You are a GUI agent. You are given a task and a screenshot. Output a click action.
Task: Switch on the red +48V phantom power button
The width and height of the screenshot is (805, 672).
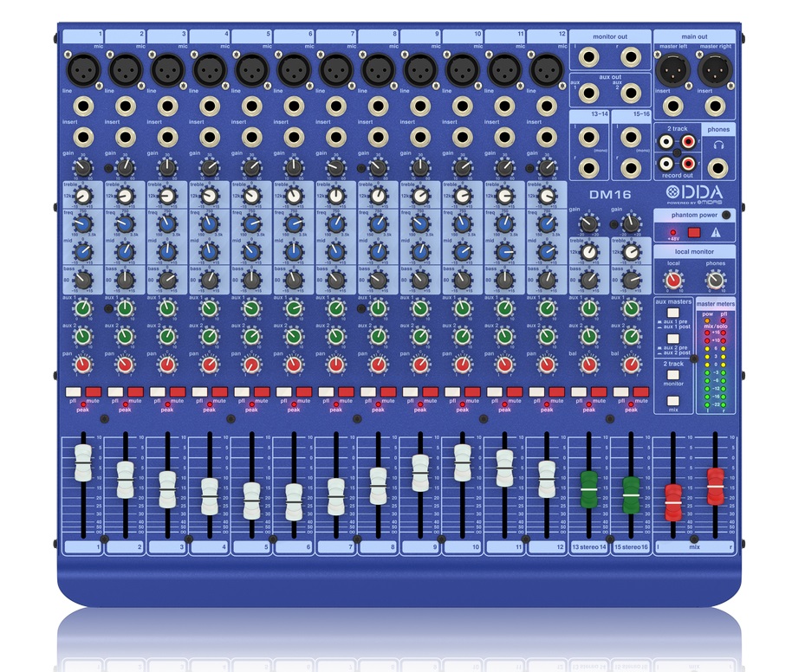694,232
